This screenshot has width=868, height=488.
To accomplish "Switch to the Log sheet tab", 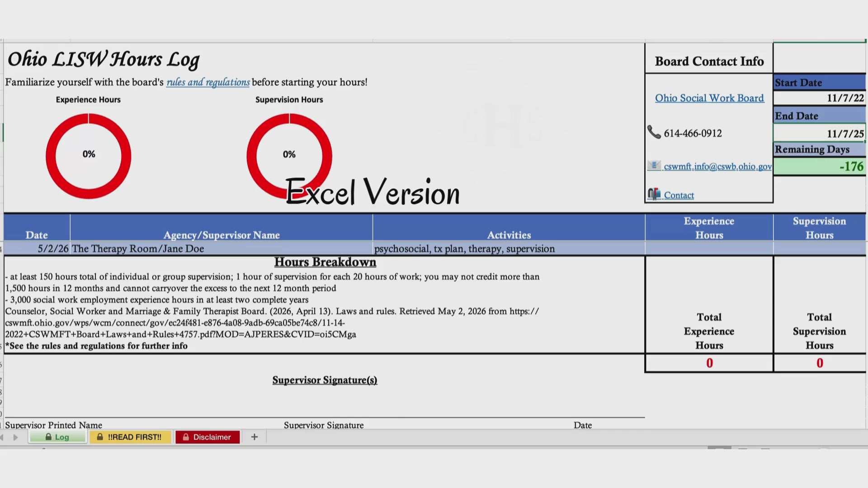I will [x=58, y=437].
